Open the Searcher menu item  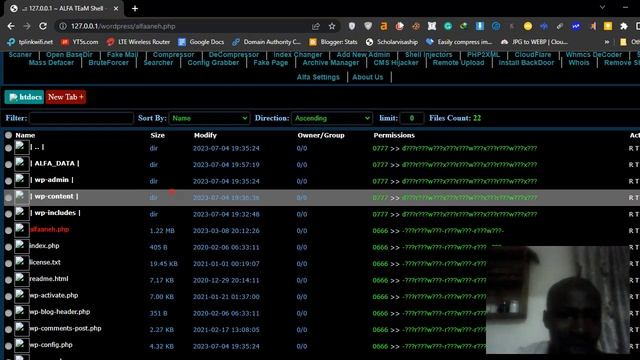click(158, 63)
